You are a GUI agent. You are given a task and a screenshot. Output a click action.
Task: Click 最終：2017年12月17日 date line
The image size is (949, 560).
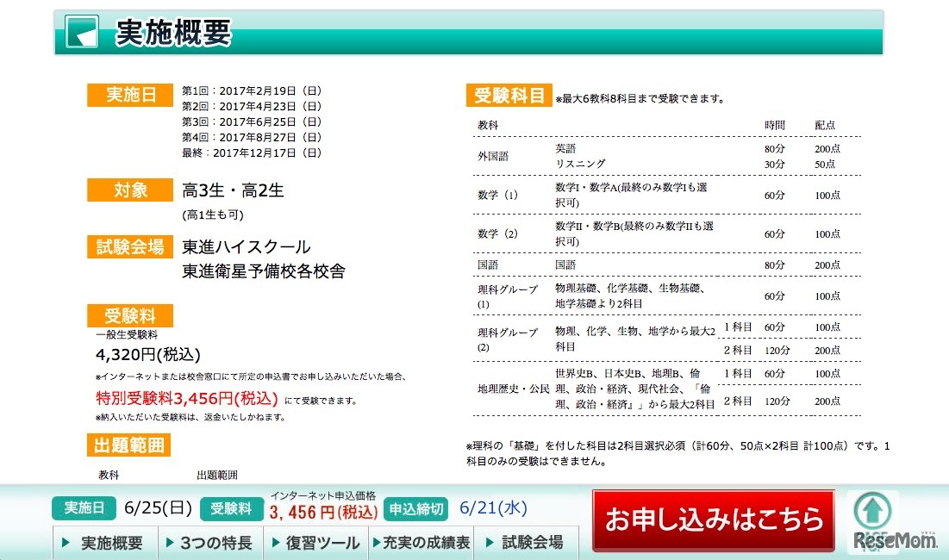[252, 153]
